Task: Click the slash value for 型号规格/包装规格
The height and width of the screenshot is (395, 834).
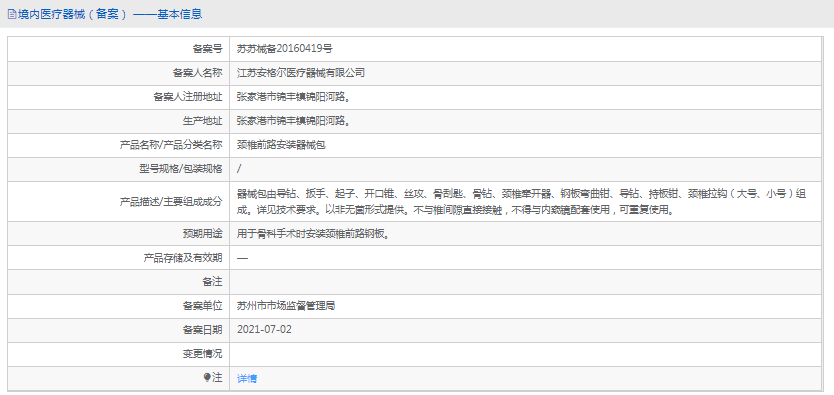Action: (x=239, y=169)
